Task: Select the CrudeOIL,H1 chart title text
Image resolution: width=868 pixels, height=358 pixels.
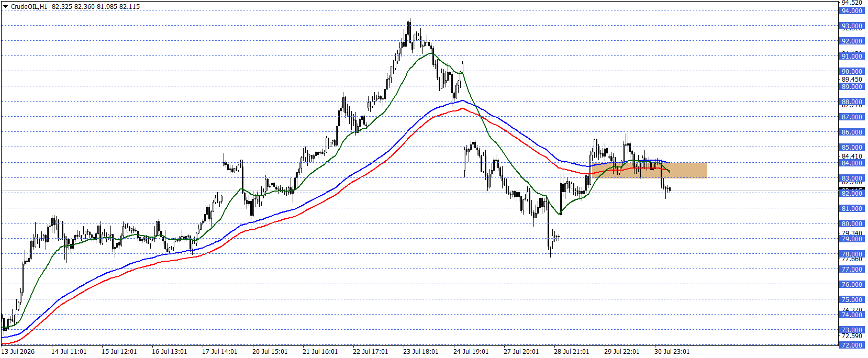Action: pyautogui.click(x=29, y=7)
